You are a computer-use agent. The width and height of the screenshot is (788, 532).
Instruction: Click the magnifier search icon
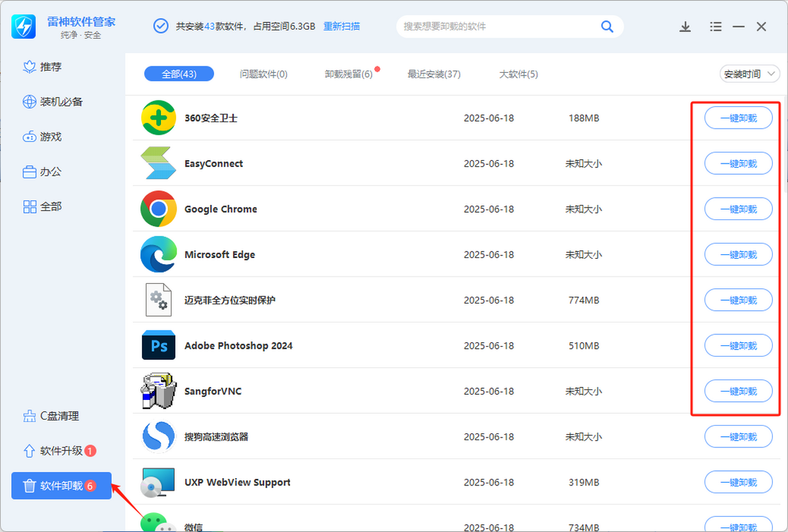[x=606, y=26]
